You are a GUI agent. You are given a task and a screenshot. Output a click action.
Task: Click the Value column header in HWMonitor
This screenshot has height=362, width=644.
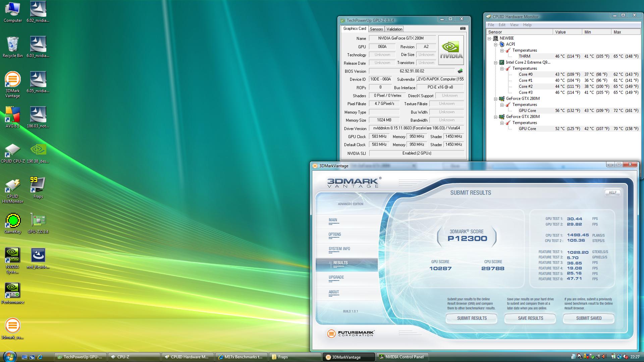click(567, 32)
